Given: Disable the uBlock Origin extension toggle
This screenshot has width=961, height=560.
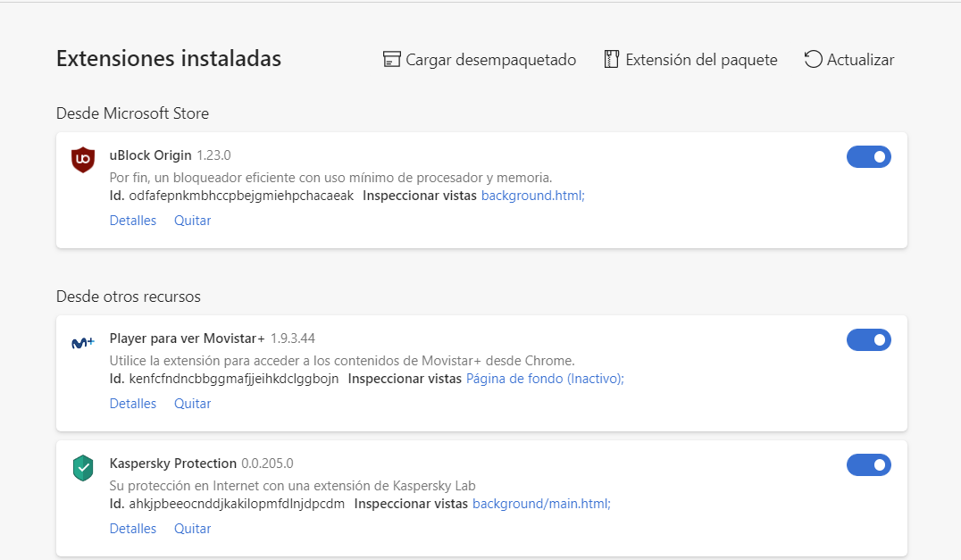Looking at the screenshot, I should coord(868,157).
